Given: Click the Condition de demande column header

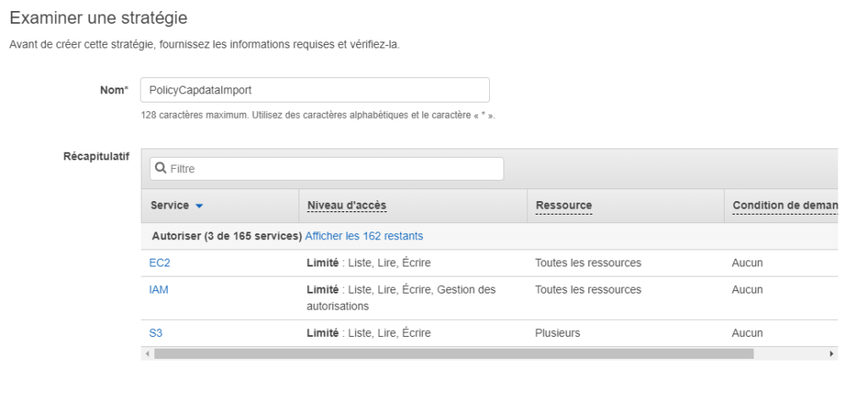Looking at the screenshot, I should tap(784, 205).
